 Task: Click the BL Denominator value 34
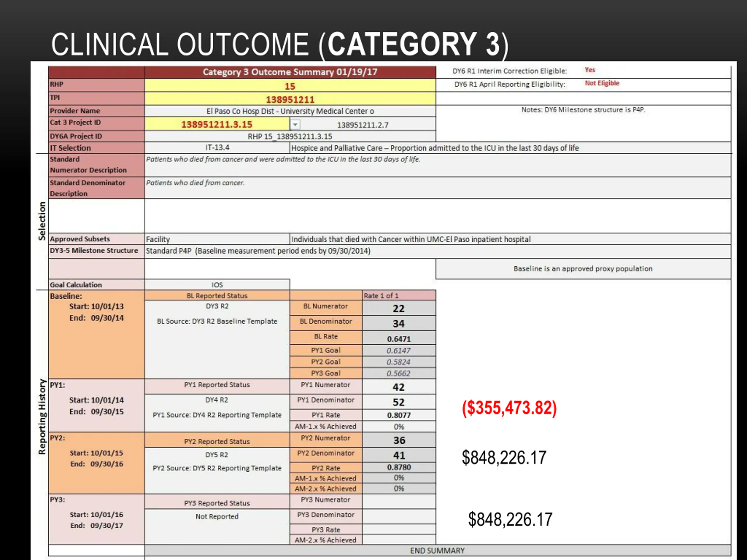[399, 323]
